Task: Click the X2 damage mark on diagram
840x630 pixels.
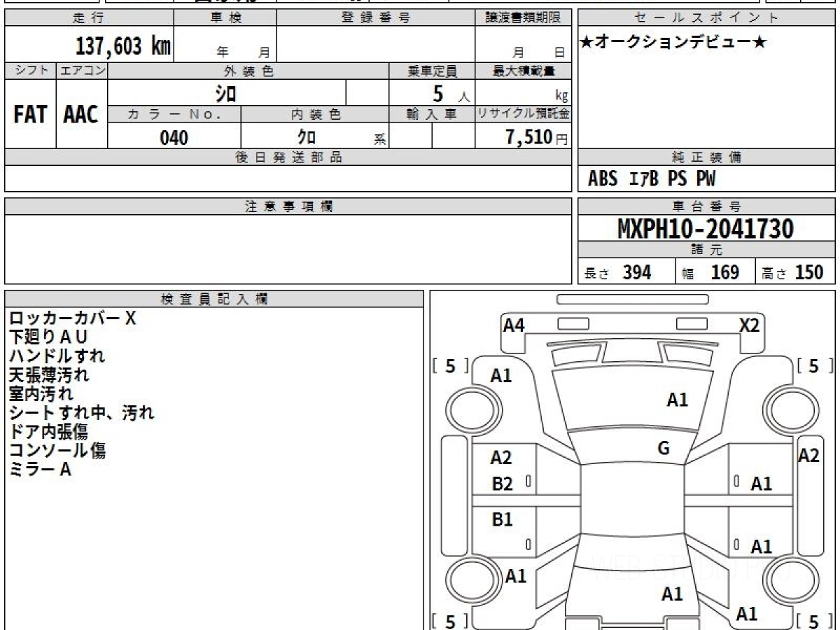Action: point(750,324)
